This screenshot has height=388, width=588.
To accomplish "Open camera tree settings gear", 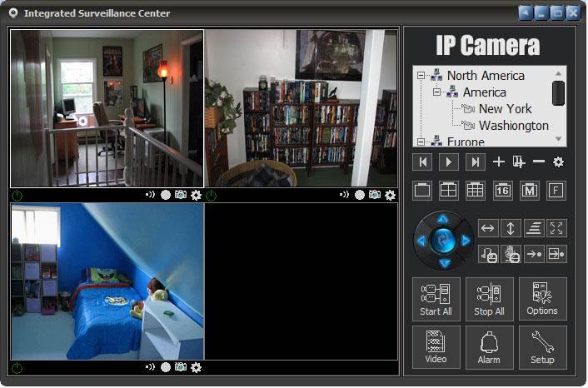I will [558, 162].
